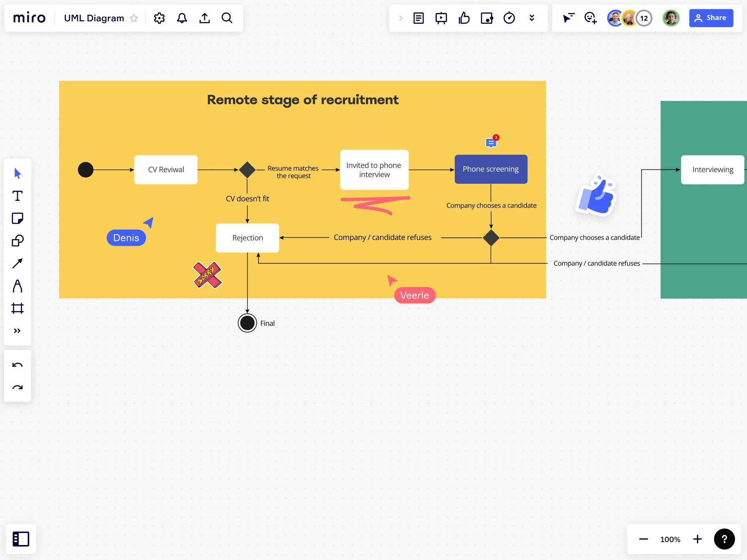Click the Miro logo
Screen dimensions: 747x560
tap(29, 17)
